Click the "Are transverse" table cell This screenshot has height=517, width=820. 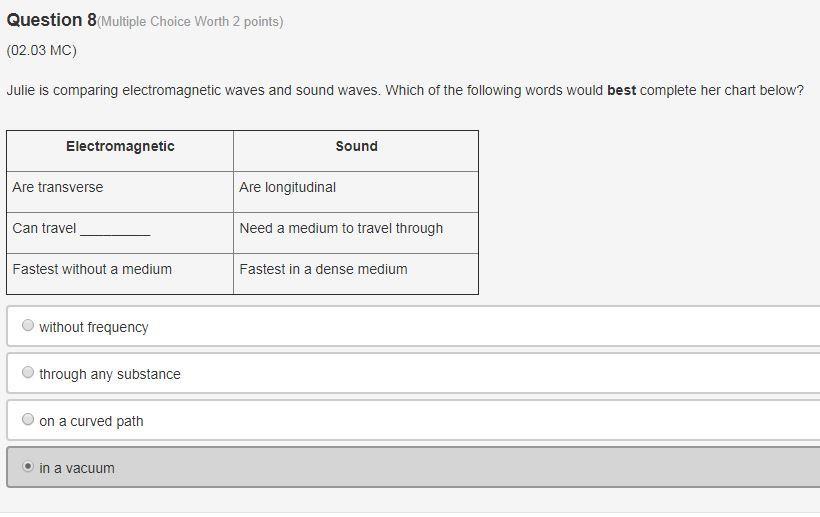[120, 192]
